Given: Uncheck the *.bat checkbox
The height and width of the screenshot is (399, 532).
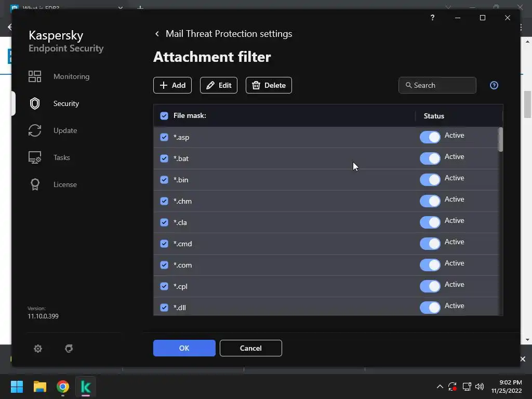Looking at the screenshot, I should click(164, 158).
